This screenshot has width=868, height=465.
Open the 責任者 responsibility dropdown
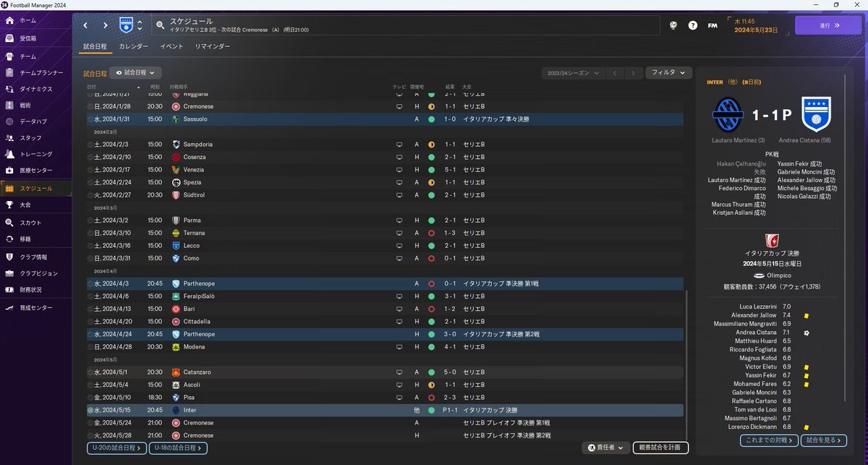605,448
